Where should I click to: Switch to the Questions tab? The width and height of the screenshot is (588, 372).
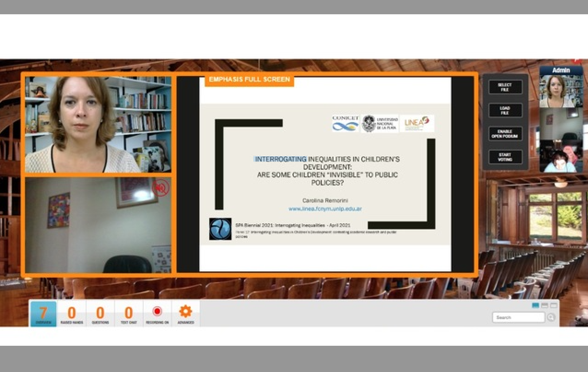coord(100,314)
